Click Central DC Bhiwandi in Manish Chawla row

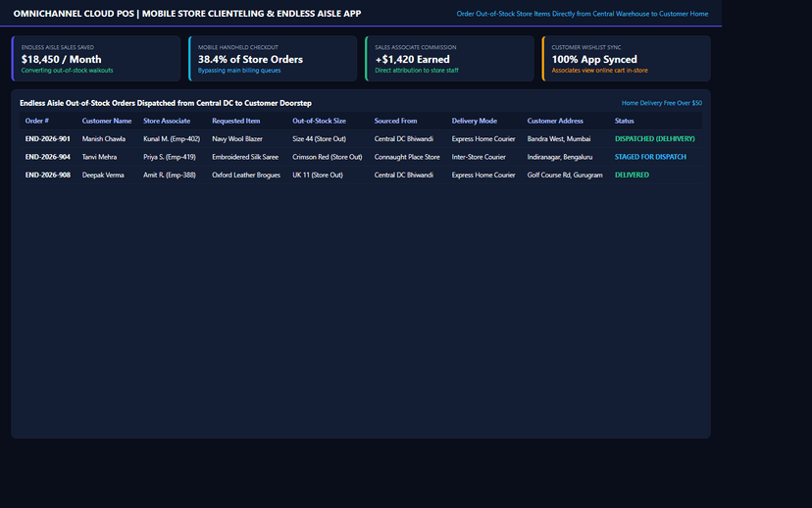point(404,139)
